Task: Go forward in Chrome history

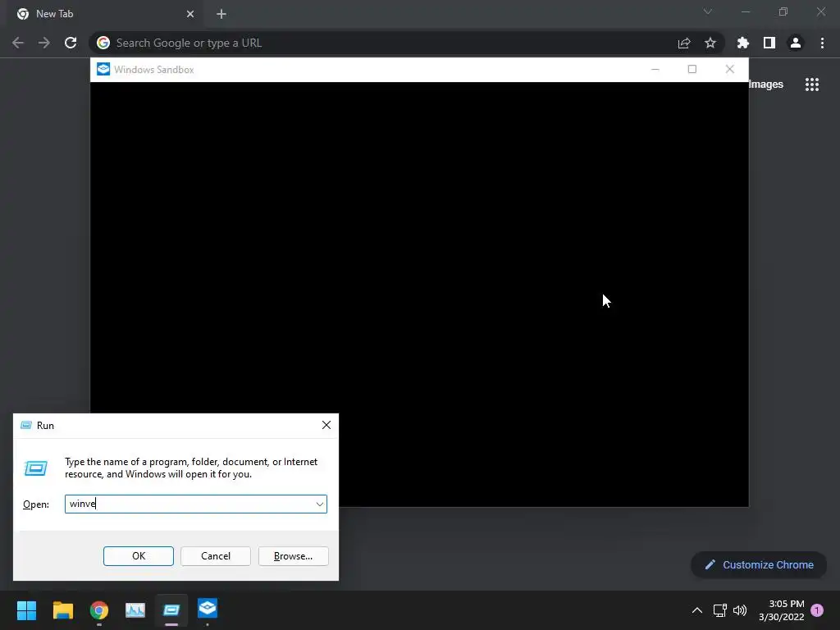Action: [x=44, y=43]
